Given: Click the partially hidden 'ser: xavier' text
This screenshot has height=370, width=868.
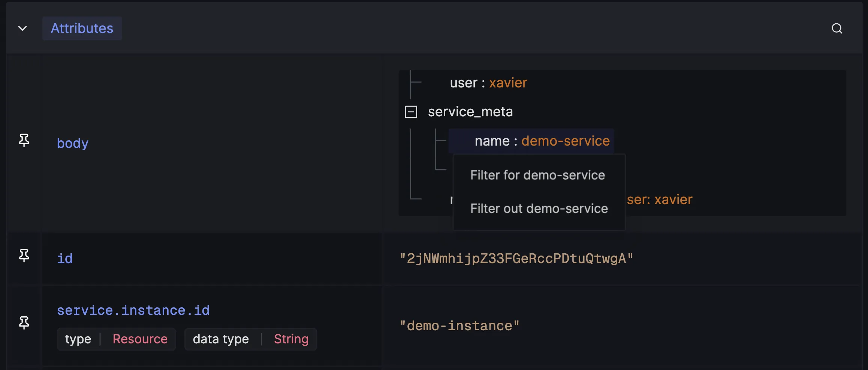Looking at the screenshot, I should pos(660,200).
